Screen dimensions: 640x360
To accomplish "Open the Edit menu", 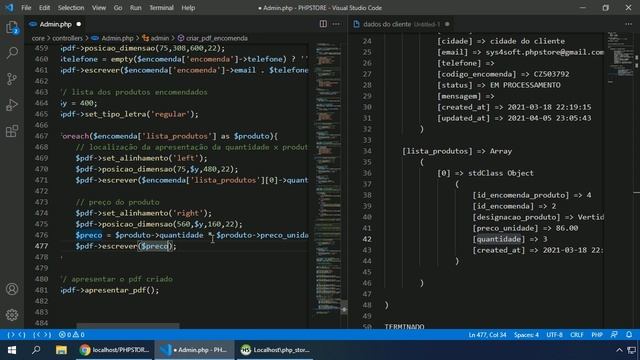I will point(44,8).
